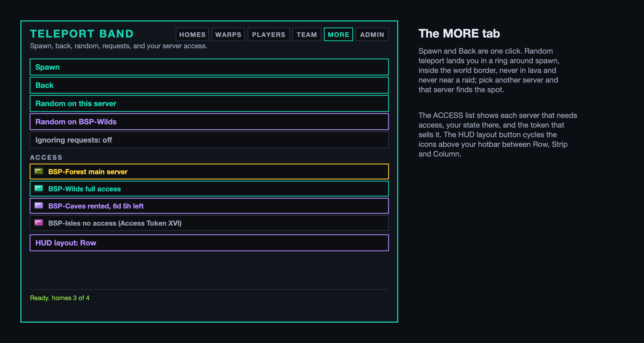
Task: Select BSP-Isles no access entry
Action: point(209,223)
